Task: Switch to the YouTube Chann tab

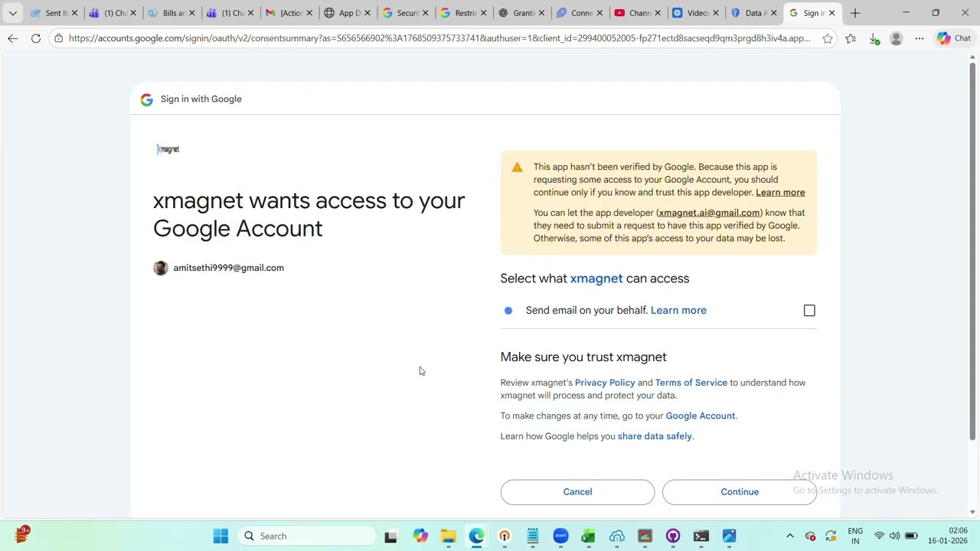Action: tap(637, 13)
